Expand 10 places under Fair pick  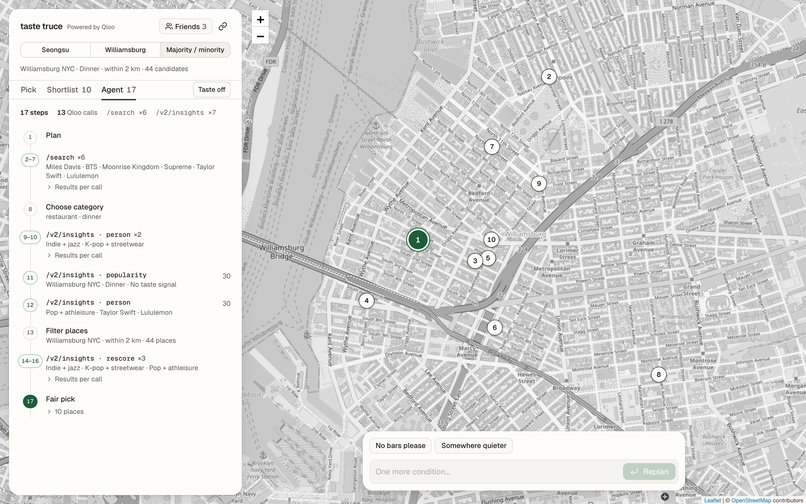[65, 411]
